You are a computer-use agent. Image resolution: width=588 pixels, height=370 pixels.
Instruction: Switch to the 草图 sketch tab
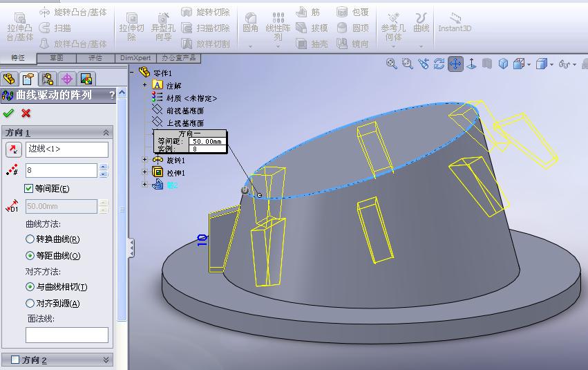pos(57,58)
